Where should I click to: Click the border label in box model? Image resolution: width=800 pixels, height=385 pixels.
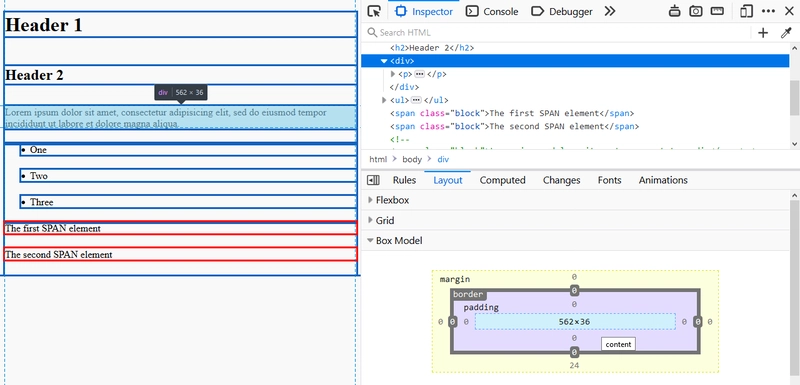click(x=468, y=295)
